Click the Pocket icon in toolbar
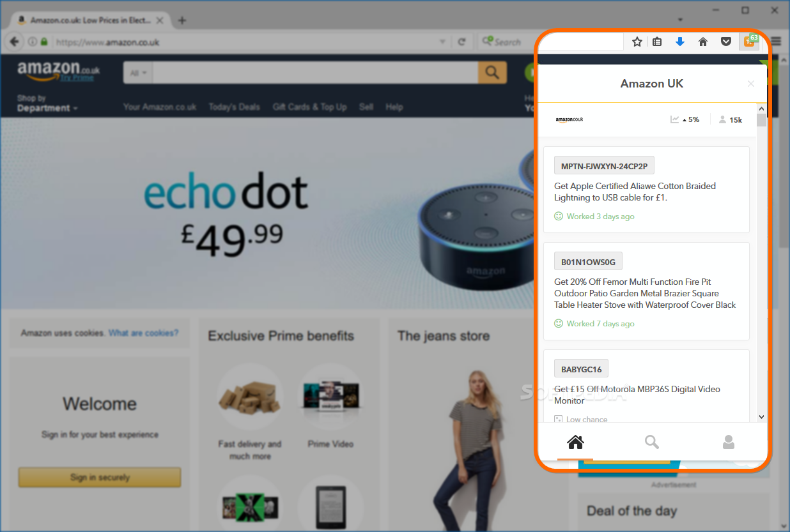Screen dimensions: 790x532 (x=726, y=42)
